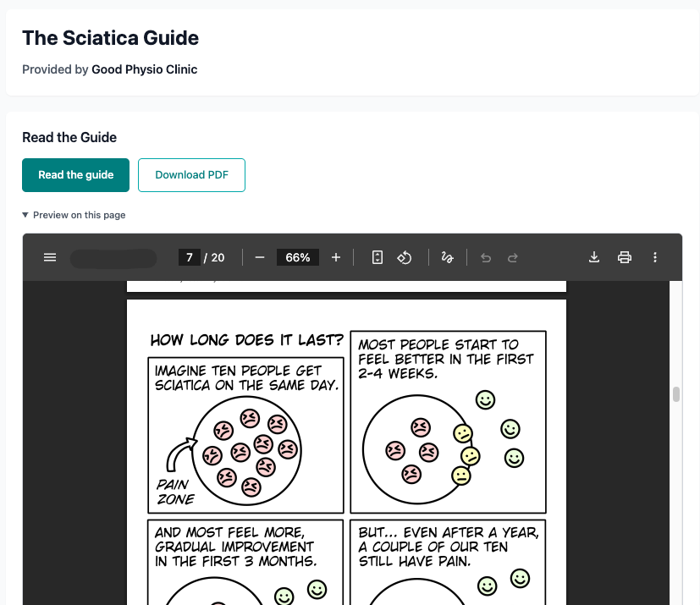
Task: Click the 66% zoom level display
Action: pos(297,257)
